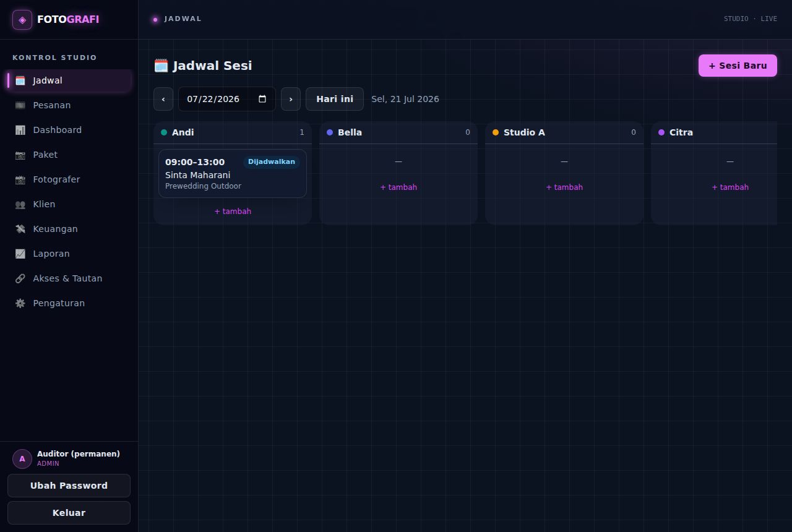The width and height of the screenshot is (792, 532).
Task: Click the Andi column header name
Action: (x=183, y=132)
